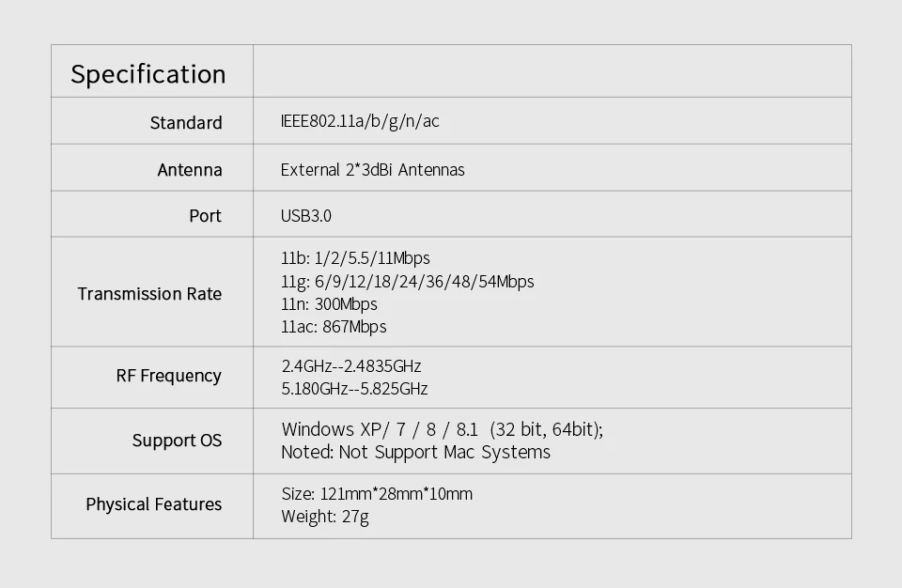Click the Standard row label
Screen dimensions: 902x588
coord(186,123)
